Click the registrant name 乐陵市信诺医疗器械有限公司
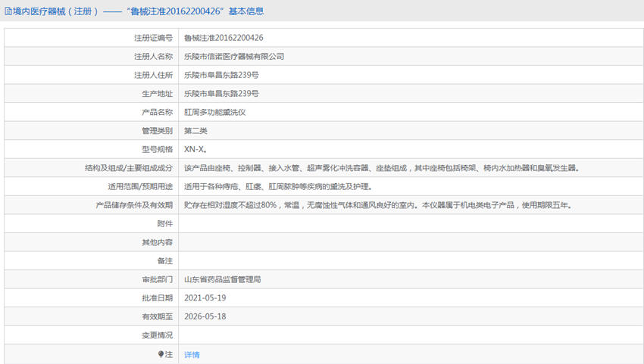Viewport: 644px width, 364px height. (x=233, y=56)
